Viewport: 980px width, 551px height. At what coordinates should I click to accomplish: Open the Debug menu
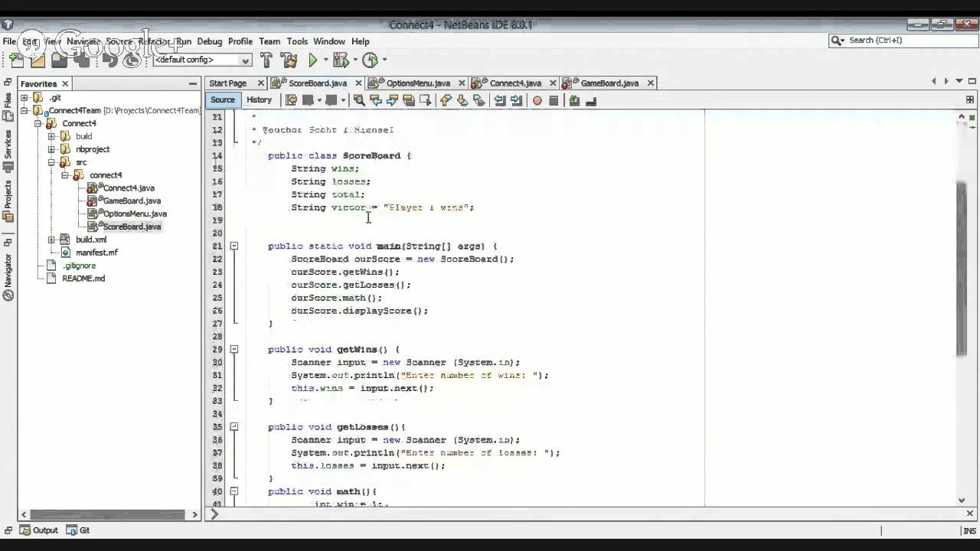pos(209,41)
